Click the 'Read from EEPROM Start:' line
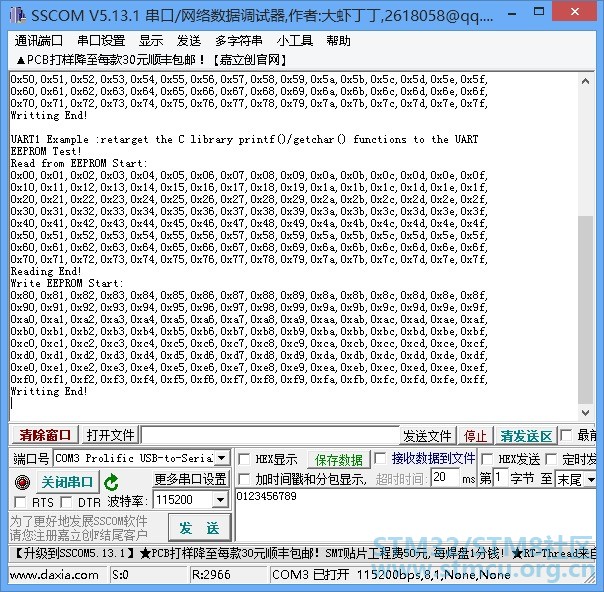 79,163
